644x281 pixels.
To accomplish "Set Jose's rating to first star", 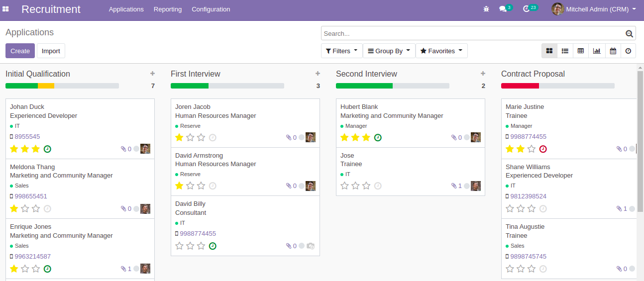I will click(344, 186).
